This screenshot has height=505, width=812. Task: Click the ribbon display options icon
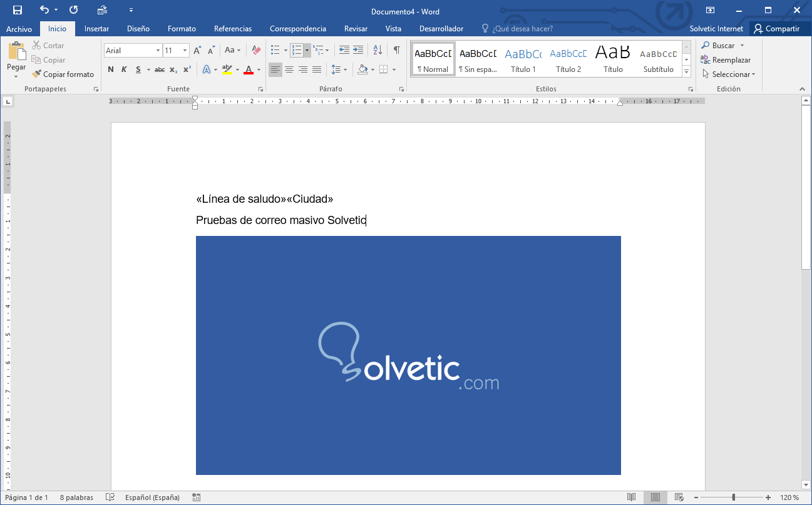pyautogui.click(x=710, y=10)
